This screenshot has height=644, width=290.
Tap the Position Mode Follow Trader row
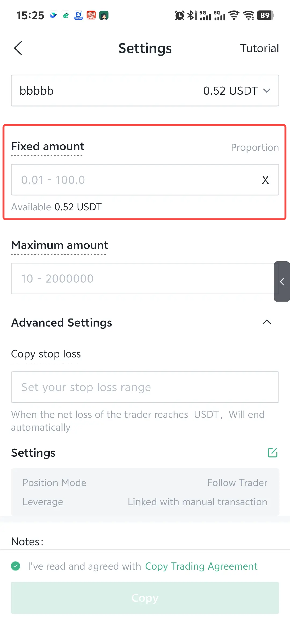pos(145,483)
